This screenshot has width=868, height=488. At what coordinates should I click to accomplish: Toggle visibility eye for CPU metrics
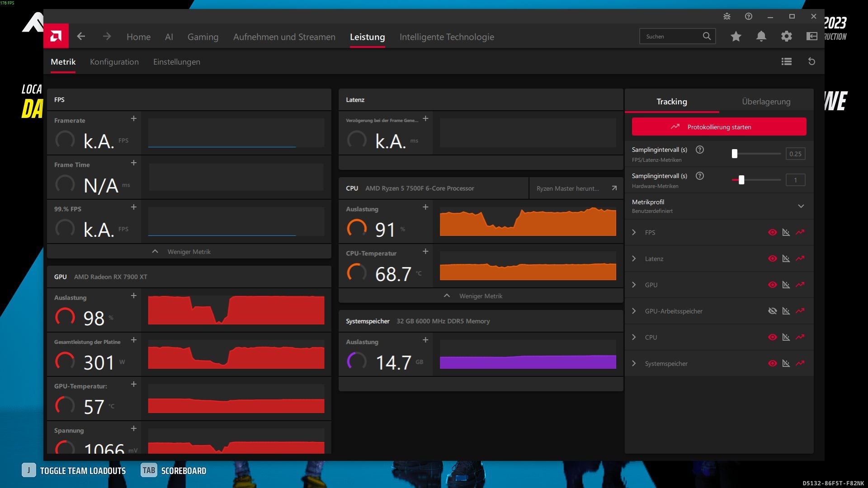click(773, 337)
